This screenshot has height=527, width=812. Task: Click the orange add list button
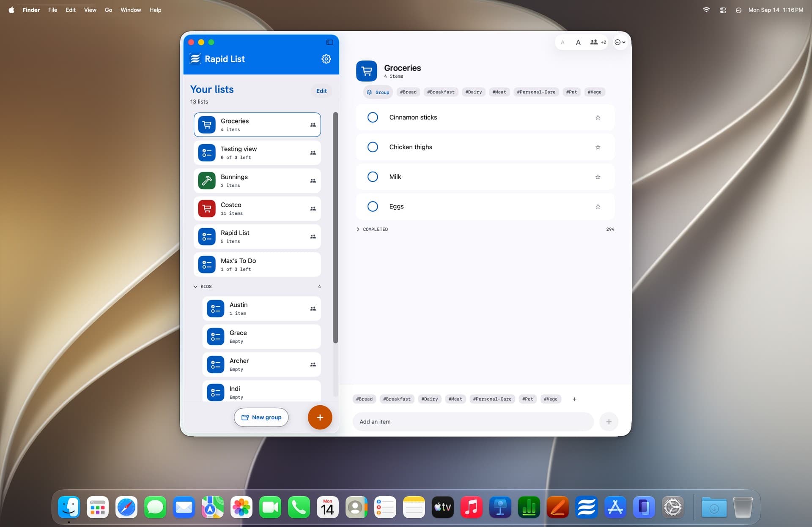[320, 417]
